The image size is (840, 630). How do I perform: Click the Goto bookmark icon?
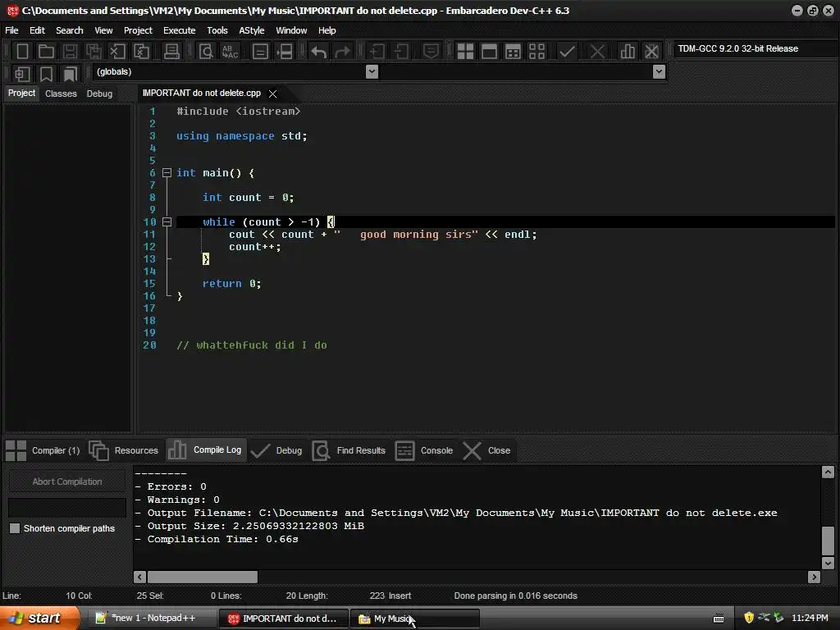pyautogui.click(x=71, y=73)
